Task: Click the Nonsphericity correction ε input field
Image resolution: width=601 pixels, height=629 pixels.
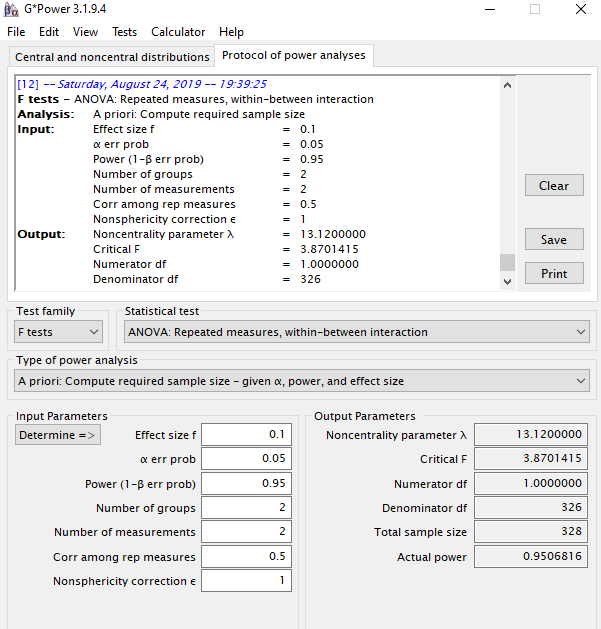Action: pos(246,580)
